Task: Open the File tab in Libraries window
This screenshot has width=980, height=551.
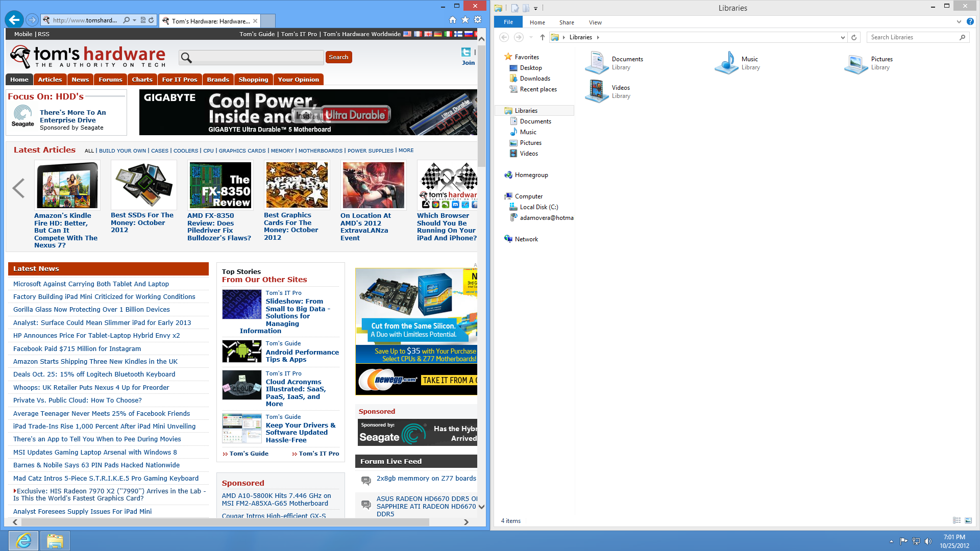Action: 508,22
